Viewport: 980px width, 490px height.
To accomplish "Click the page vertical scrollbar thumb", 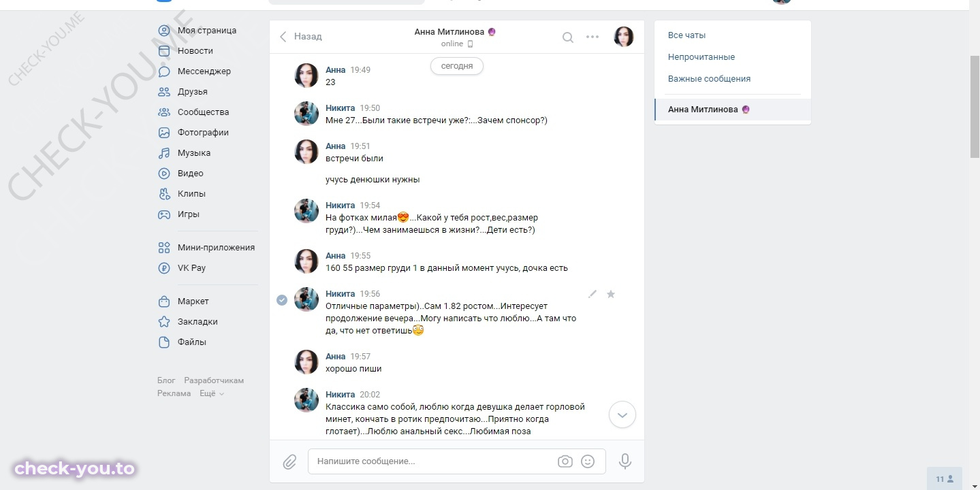I will [975, 106].
